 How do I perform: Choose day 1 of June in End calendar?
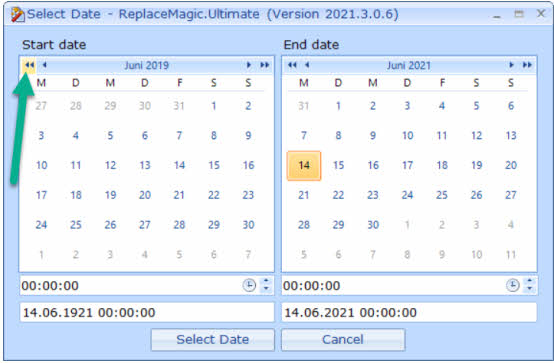point(338,106)
